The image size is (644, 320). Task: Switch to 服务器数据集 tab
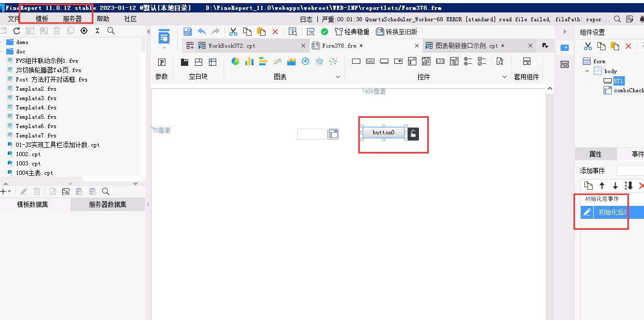click(107, 204)
